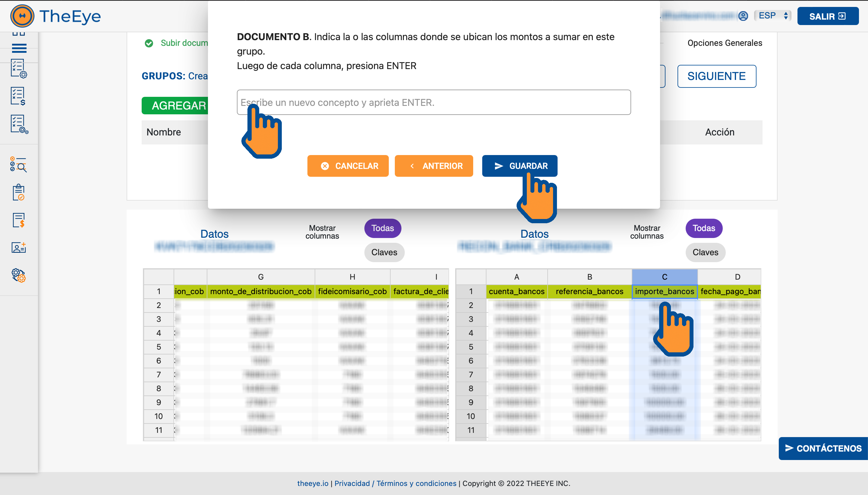Viewport: 868px width, 495px height.
Task: Focus the new concept input field
Action: click(434, 102)
